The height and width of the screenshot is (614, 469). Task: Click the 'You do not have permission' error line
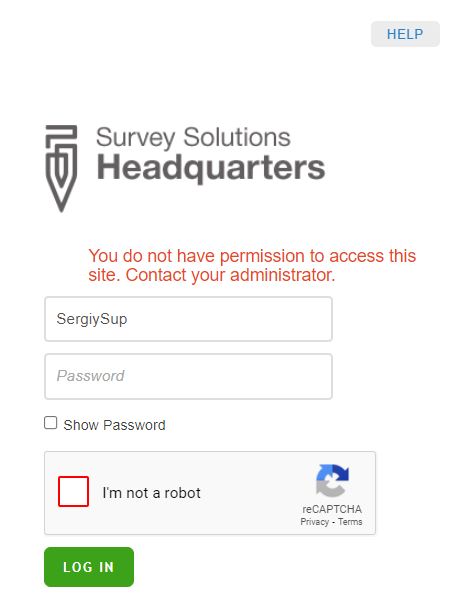click(x=252, y=256)
